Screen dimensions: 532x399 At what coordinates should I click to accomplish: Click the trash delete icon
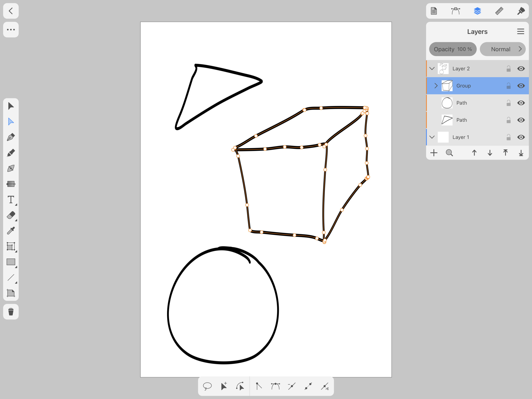tap(11, 312)
